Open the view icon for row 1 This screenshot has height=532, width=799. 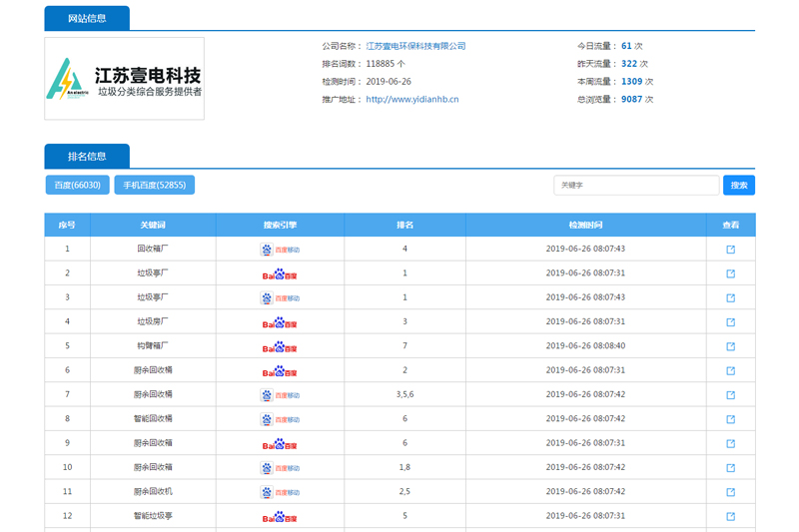(x=730, y=249)
